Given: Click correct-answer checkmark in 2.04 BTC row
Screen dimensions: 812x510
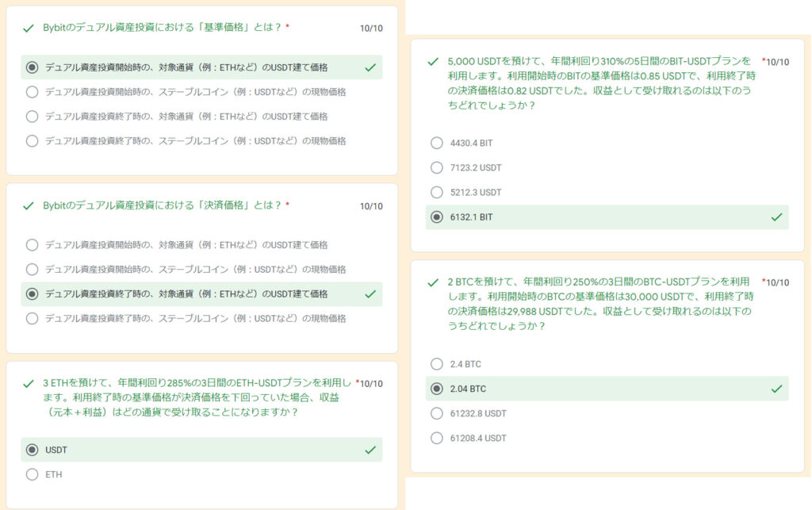Looking at the screenshot, I should [777, 389].
